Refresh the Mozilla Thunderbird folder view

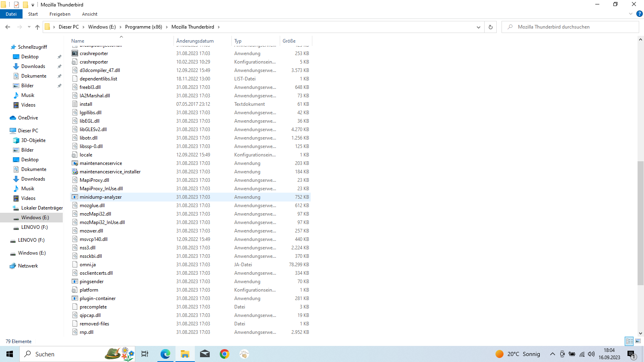491,27
